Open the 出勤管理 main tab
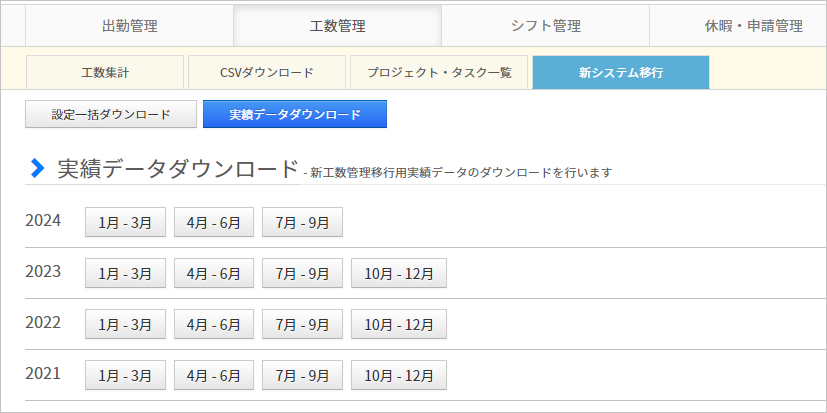The width and height of the screenshot is (827, 413). pyautogui.click(x=129, y=26)
